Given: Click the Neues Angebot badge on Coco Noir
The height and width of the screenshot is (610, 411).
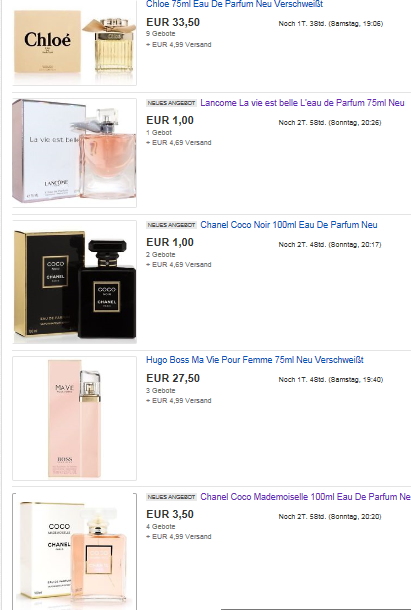Looking at the screenshot, I should pos(171,225).
